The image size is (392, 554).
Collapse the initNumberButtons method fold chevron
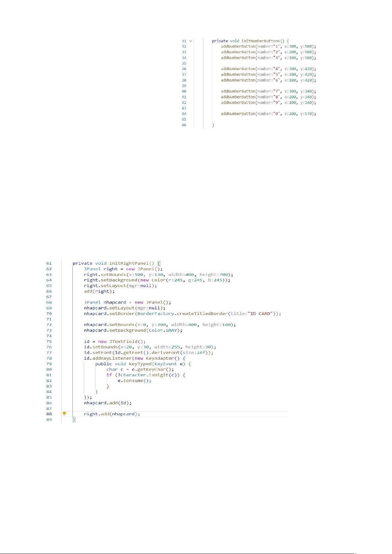pos(190,41)
